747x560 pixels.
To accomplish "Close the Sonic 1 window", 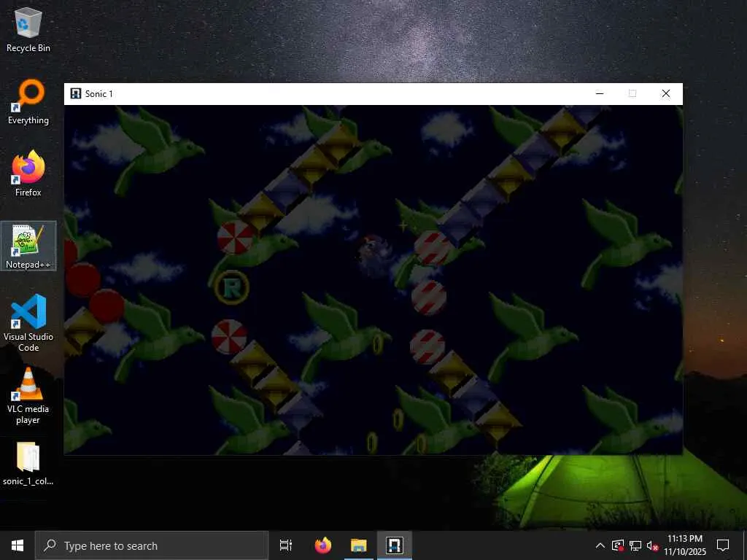I will (x=666, y=93).
